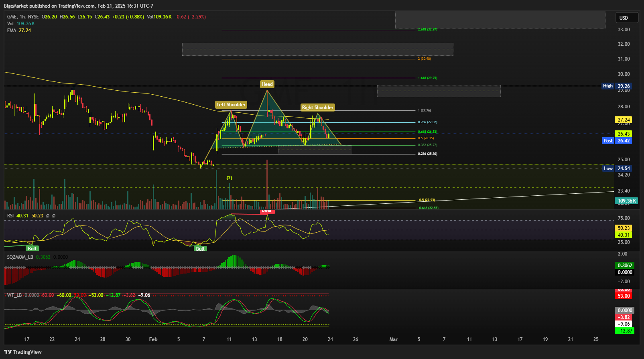Click the 26.43 last price tag
Screen dimensions: 644x359
pos(624,134)
